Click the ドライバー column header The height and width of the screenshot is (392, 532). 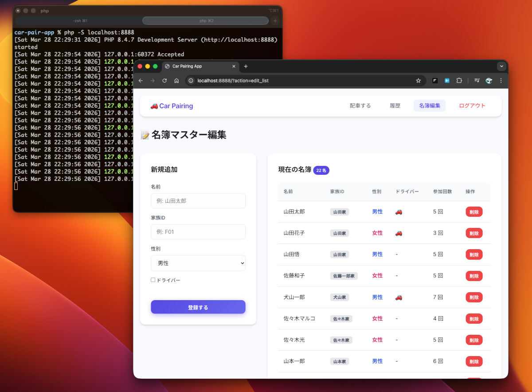tap(407, 192)
